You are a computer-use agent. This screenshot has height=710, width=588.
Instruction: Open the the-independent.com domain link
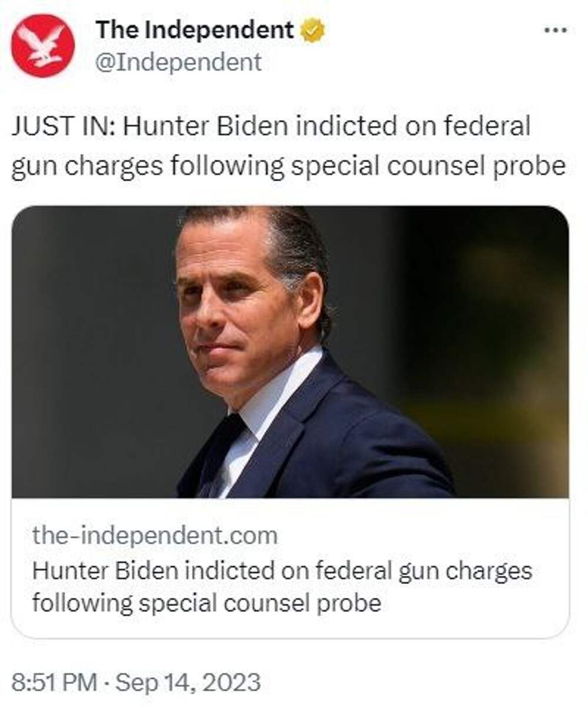(x=155, y=535)
